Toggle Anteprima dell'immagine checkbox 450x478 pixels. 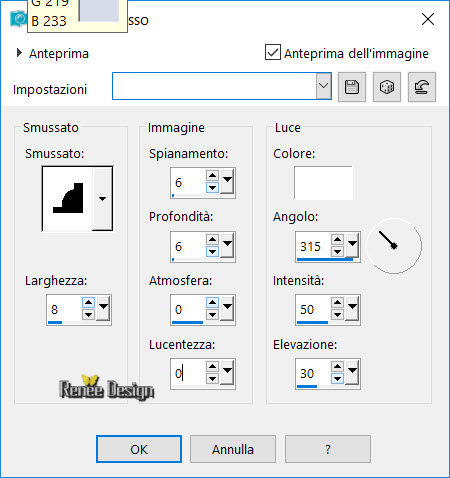[x=273, y=52]
